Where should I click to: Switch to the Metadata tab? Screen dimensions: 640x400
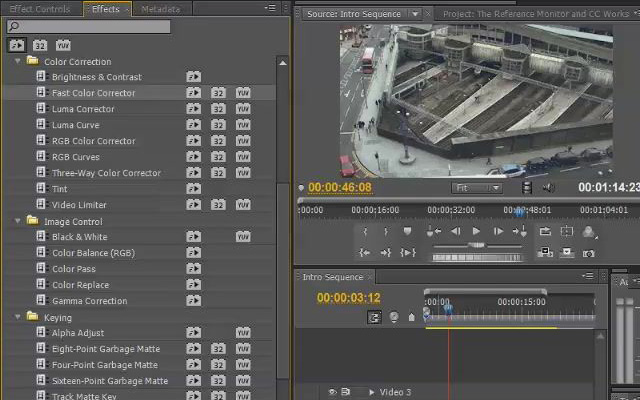click(x=160, y=9)
